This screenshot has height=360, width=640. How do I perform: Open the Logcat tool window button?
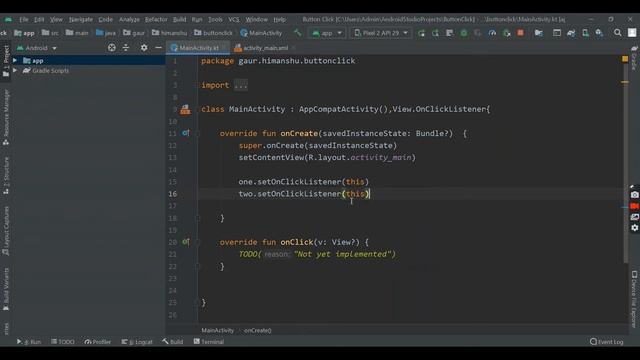[137, 342]
